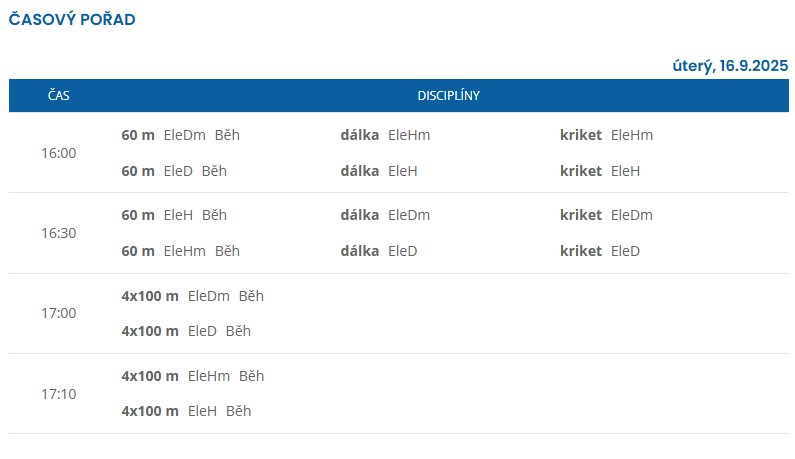Select the dálka EleHm discipline
795x459 pixels.
click(x=385, y=135)
